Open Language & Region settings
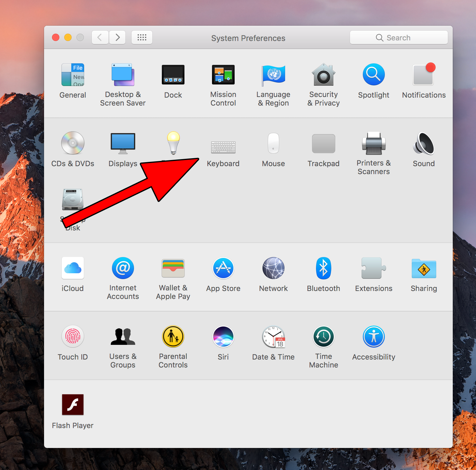Image resolution: width=476 pixels, height=470 pixels. coord(273,75)
